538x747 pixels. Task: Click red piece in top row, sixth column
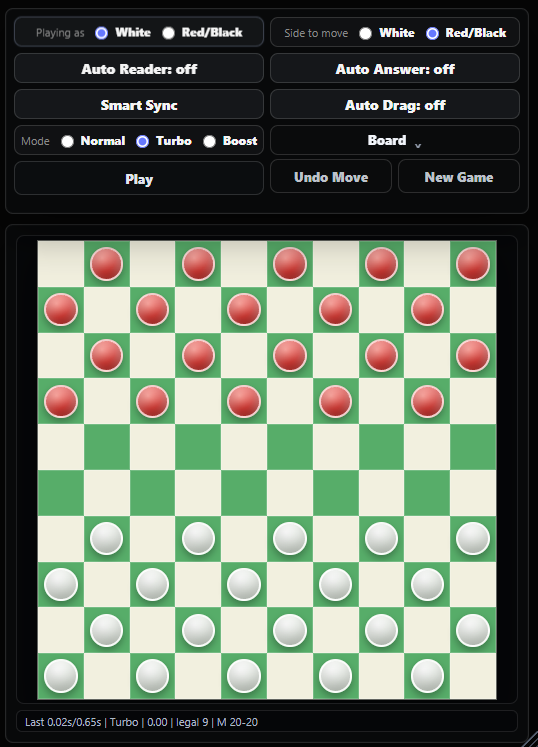[x=290, y=264]
